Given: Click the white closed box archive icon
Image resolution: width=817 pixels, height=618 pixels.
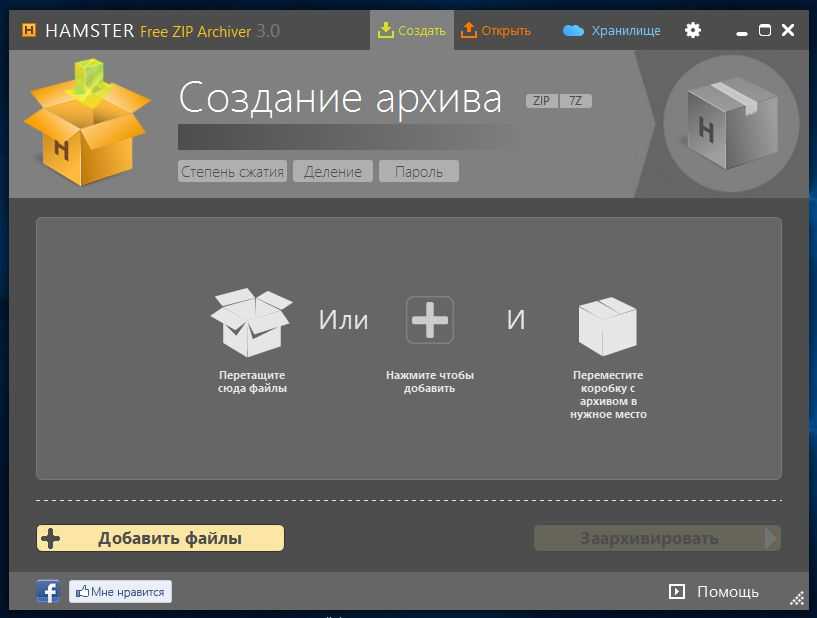Looking at the screenshot, I should 608,326.
